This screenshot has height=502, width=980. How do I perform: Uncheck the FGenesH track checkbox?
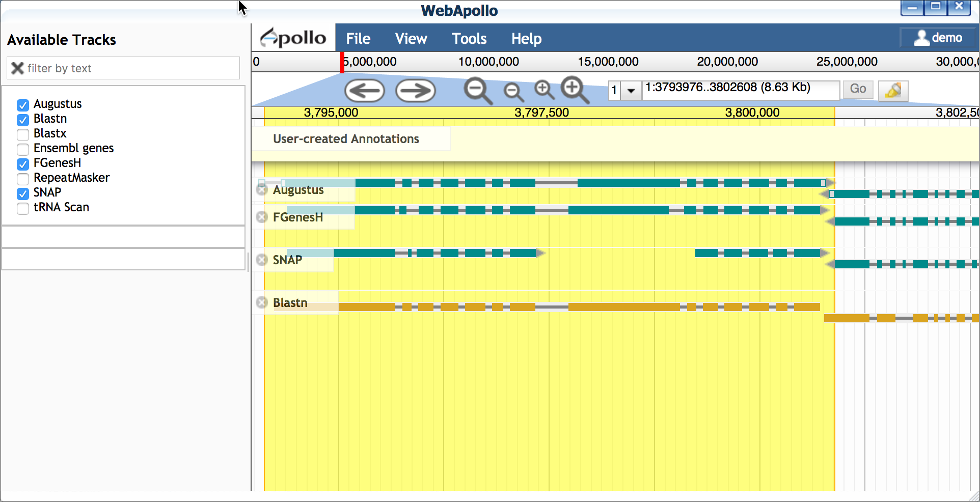pos(23,164)
